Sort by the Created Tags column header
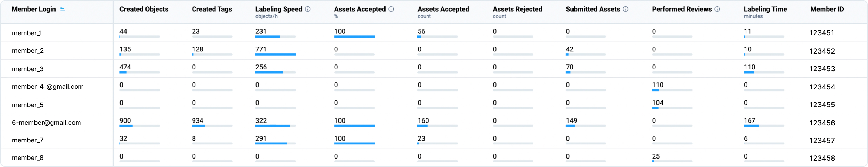 (212, 9)
